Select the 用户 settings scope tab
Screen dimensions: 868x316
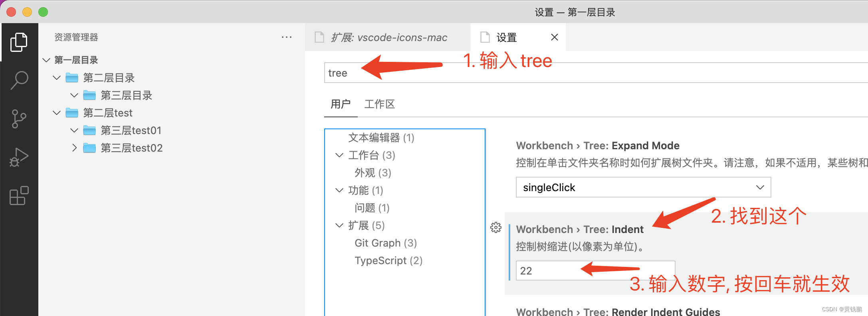point(341,104)
